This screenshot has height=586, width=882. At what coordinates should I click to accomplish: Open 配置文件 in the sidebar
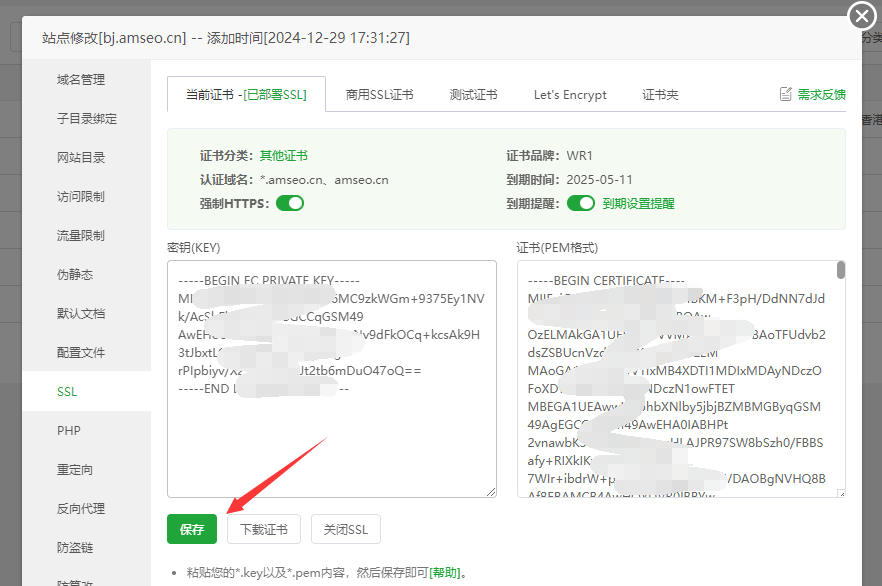pyautogui.click(x=81, y=353)
